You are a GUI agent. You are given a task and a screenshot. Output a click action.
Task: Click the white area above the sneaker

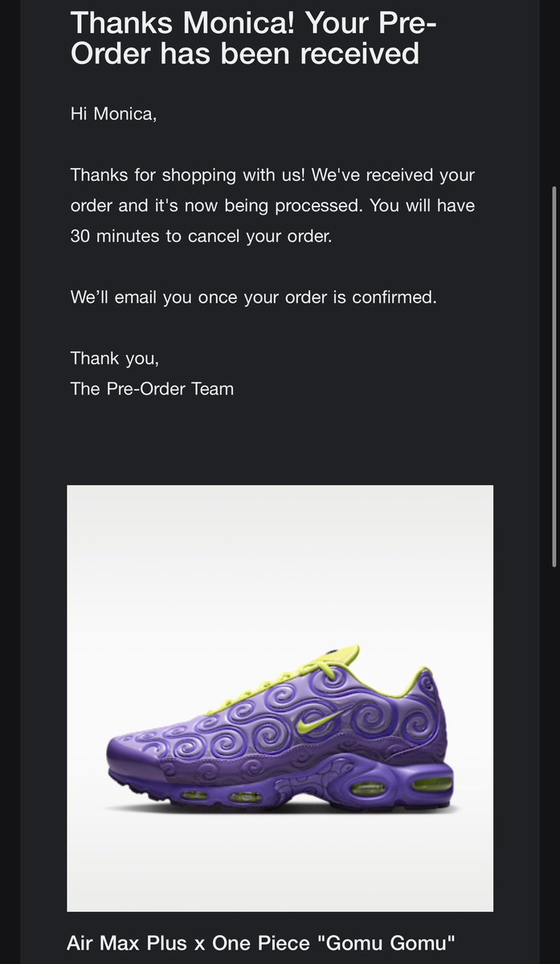[280, 562]
